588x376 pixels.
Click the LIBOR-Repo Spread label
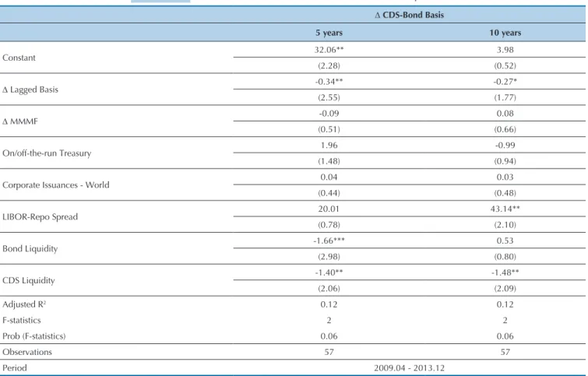(x=40, y=217)
